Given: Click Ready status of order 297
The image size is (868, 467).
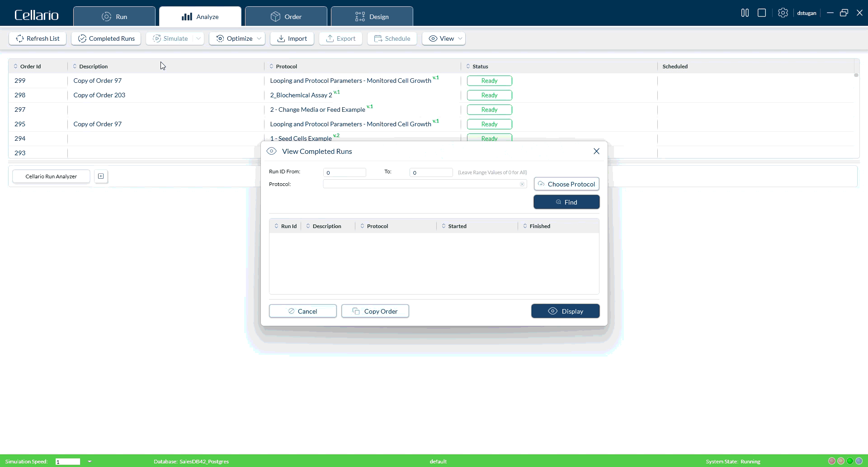Looking at the screenshot, I should (x=490, y=110).
